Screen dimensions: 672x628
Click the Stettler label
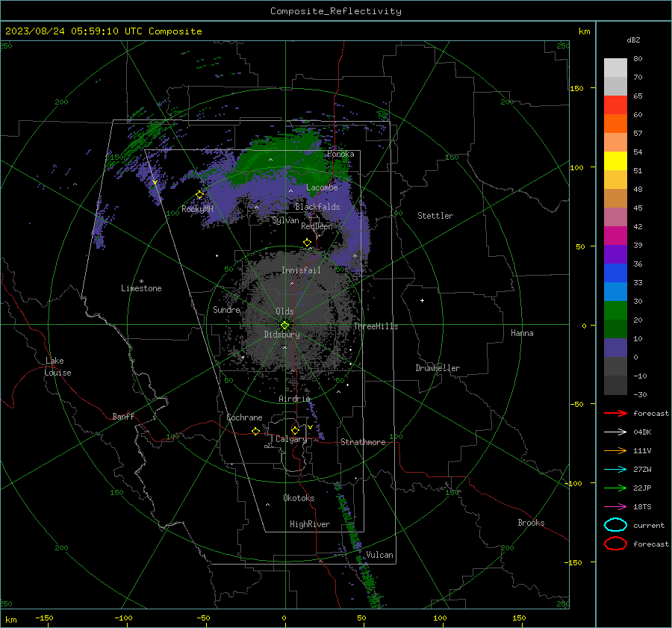[x=435, y=216]
